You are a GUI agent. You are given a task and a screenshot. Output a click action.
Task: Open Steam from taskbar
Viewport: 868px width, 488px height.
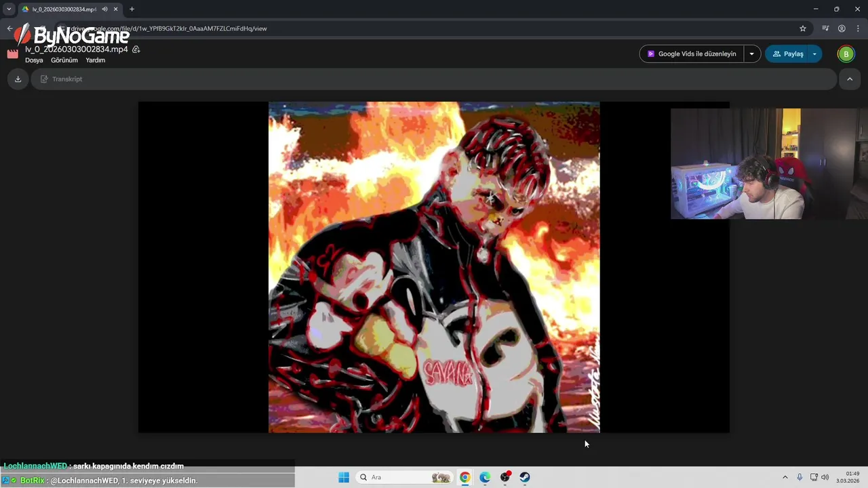point(525,477)
